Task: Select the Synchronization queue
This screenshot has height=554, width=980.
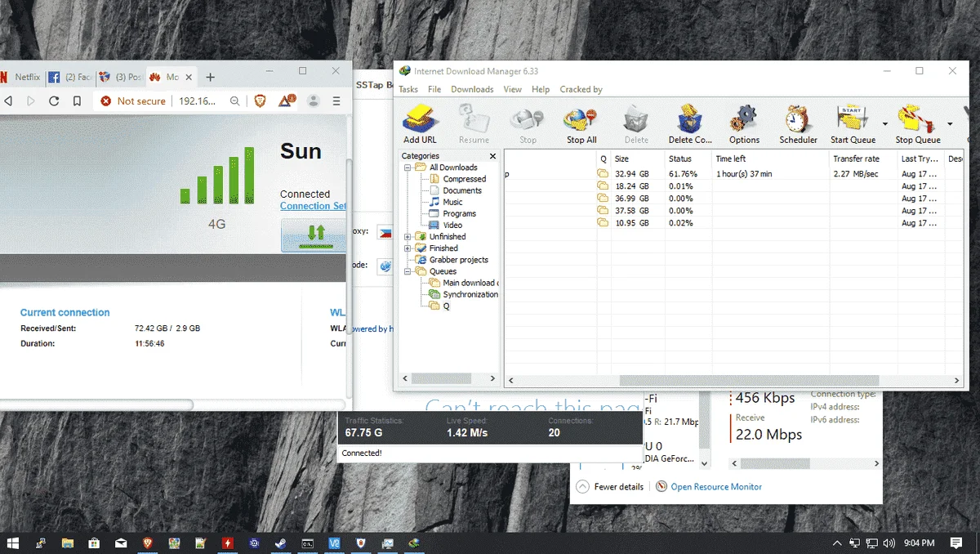Action: (470, 294)
